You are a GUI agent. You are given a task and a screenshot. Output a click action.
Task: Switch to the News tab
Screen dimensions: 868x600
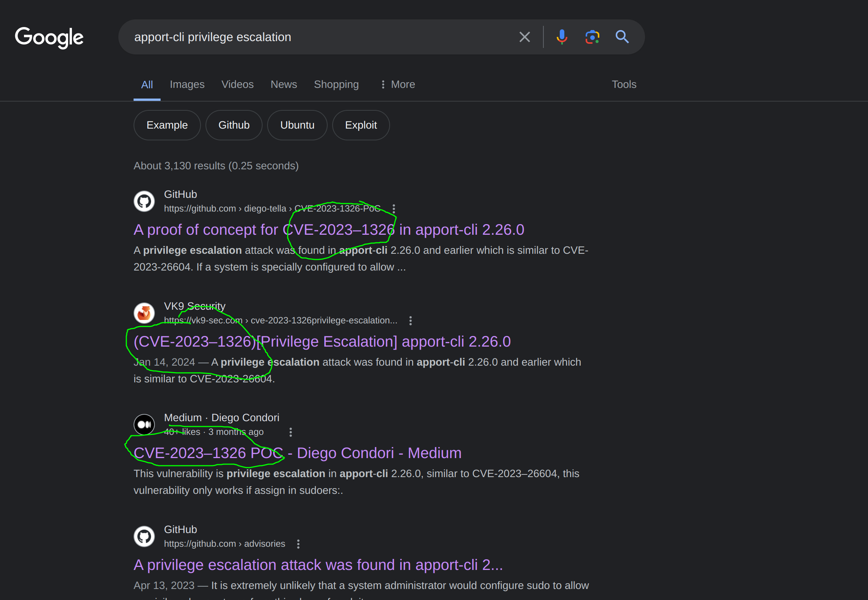[283, 84]
